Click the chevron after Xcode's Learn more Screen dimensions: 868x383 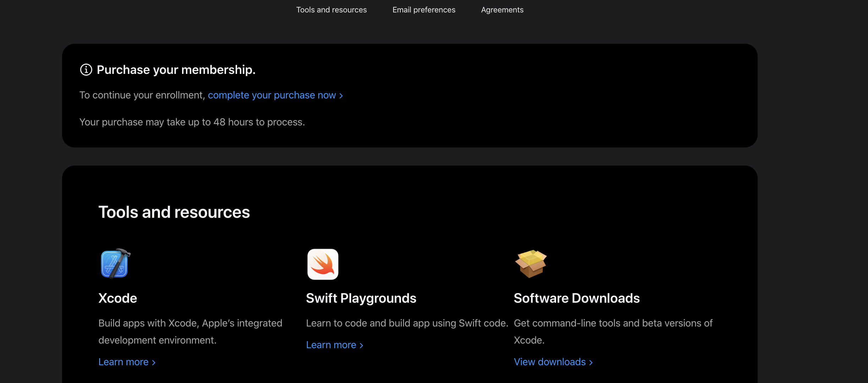click(154, 362)
